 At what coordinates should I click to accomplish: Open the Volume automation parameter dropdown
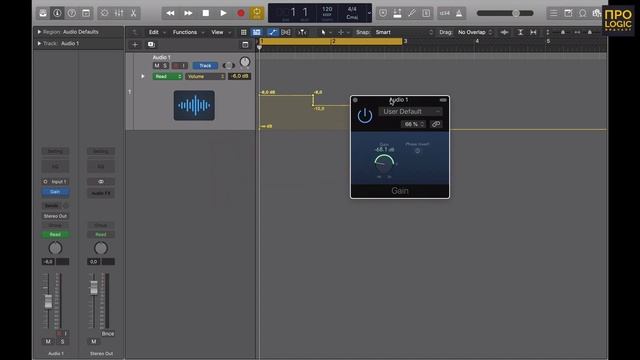pyautogui.click(x=205, y=76)
